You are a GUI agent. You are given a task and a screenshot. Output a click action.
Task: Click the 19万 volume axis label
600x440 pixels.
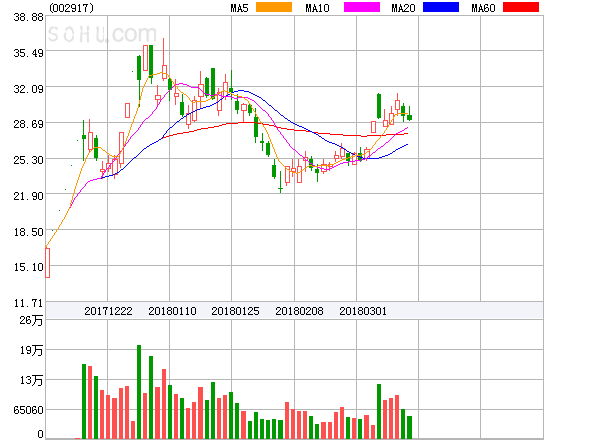(x=31, y=350)
